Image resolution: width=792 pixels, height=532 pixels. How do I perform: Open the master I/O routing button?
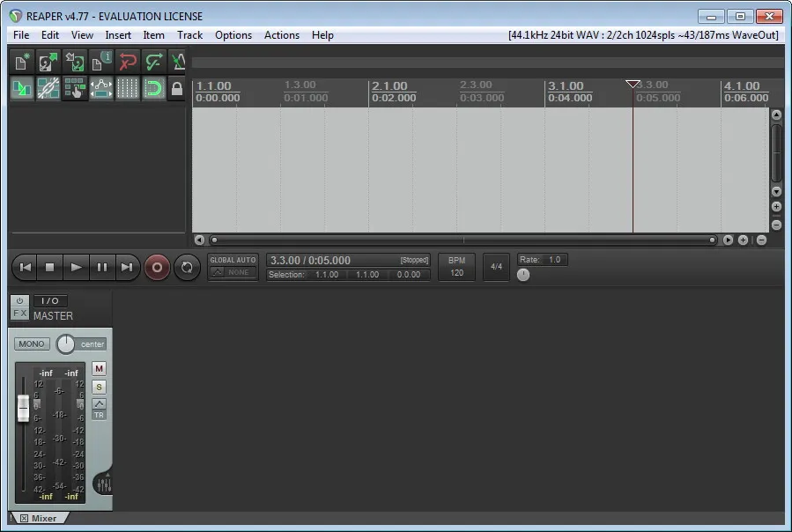point(50,300)
